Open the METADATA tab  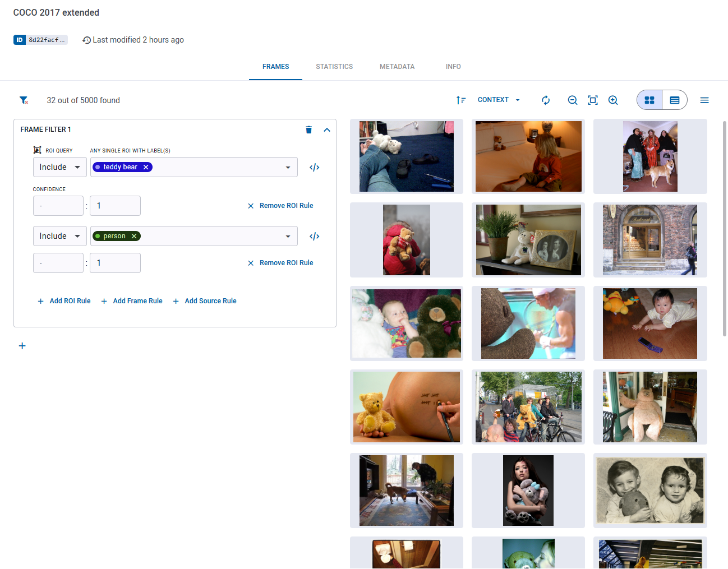click(397, 67)
